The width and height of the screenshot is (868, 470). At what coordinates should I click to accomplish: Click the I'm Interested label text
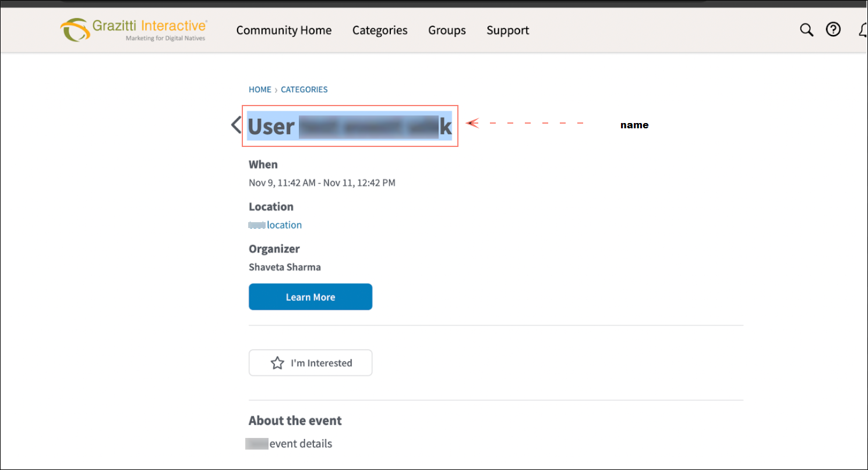pyautogui.click(x=322, y=363)
